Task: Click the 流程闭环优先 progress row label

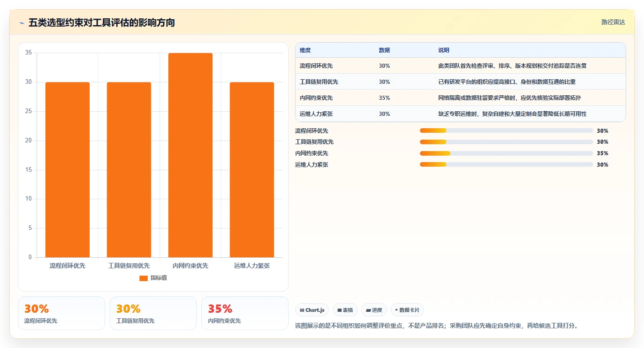Action: click(311, 131)
